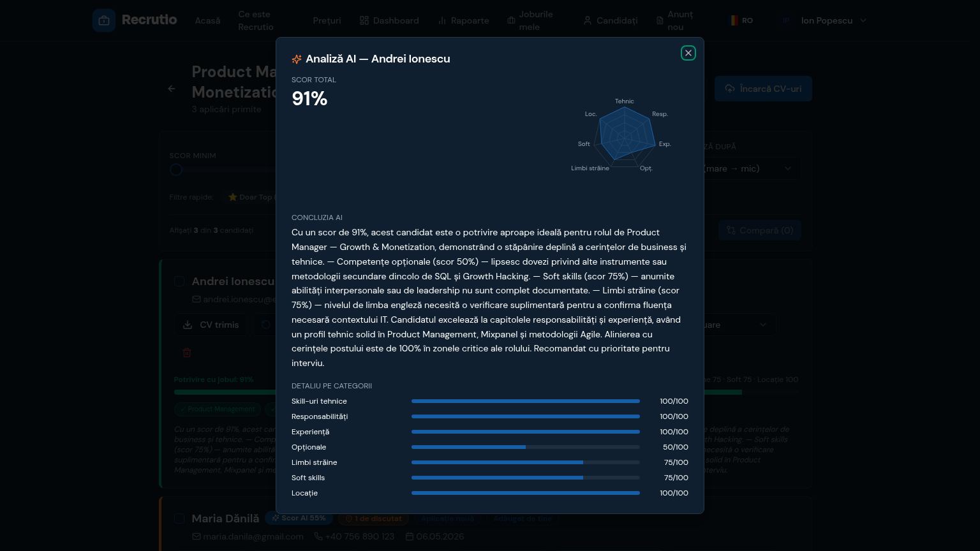Click the 91% total score value
Viewport: 980px width, 551px height.
[309, 99]
